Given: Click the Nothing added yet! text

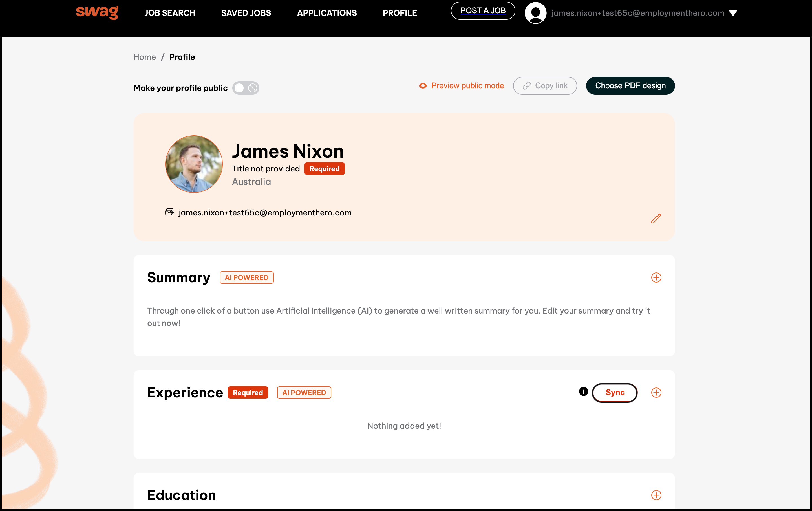Looking at the screenshot, I should [404, 426].
